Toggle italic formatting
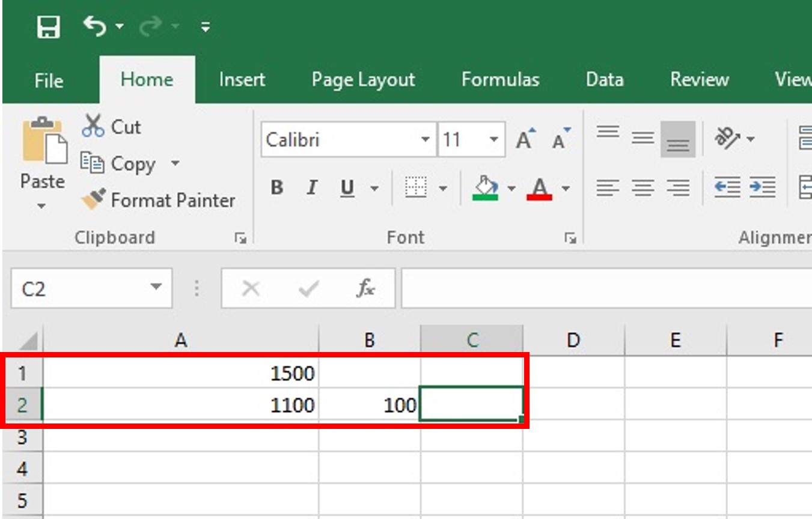The height and width of the screenshot is (519, 812). pos(311,187)
